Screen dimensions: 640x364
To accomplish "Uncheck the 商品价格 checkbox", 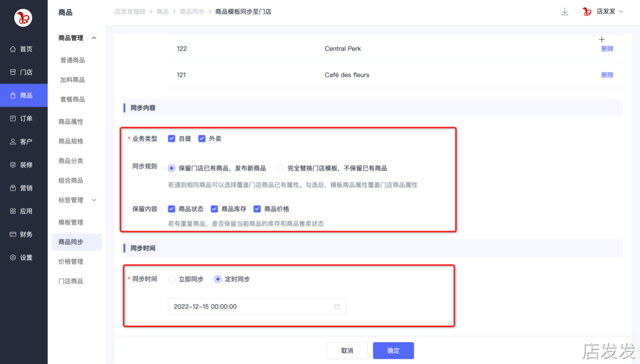I will click(257, 209).
